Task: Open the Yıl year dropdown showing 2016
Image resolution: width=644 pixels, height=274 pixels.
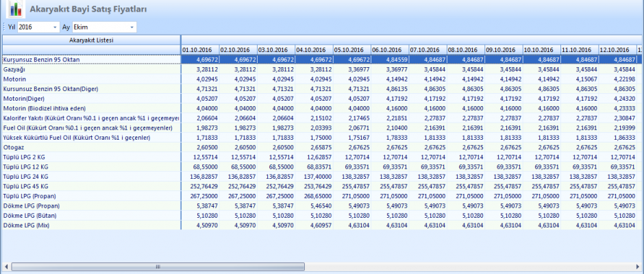Action: (55, 27)
